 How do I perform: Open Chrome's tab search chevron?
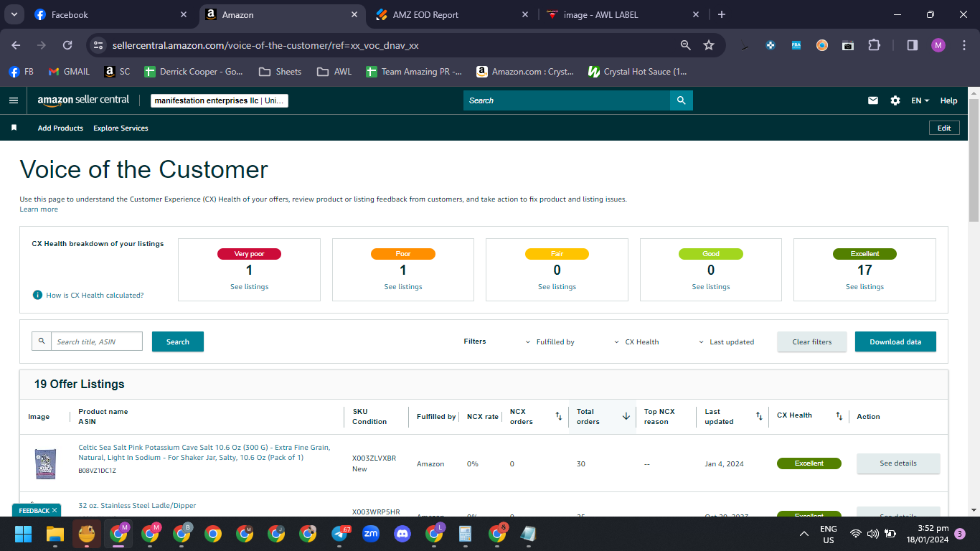click(14, 14)
